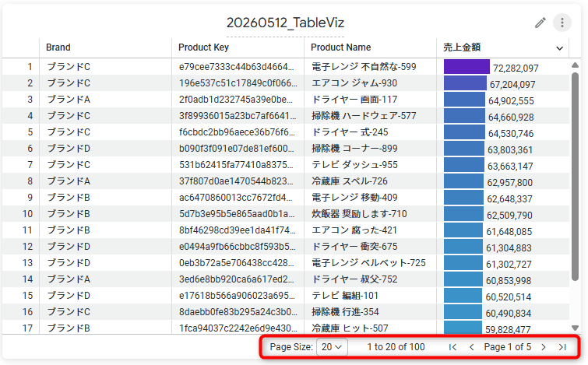Click product key f6cbdc2bb96aece36b76f6
The height and width of the screenshot is (365, 588).
(x=237, y=132)
